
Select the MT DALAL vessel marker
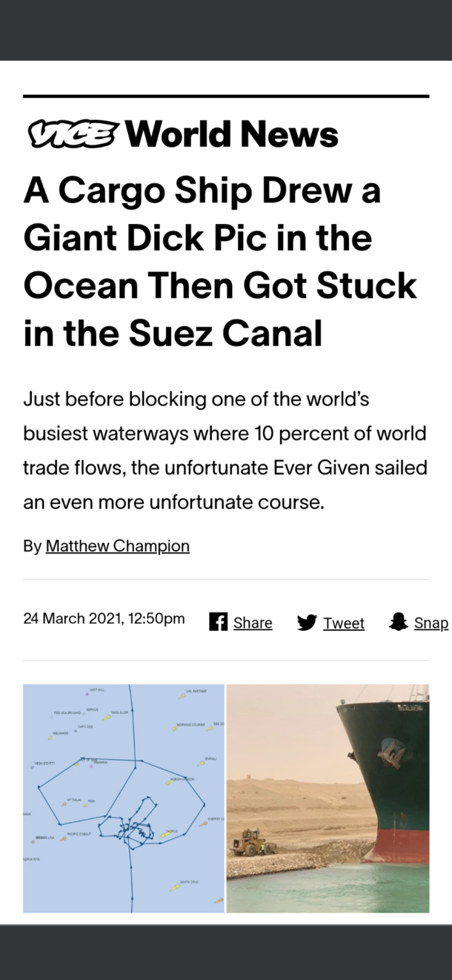click(64, 804)
